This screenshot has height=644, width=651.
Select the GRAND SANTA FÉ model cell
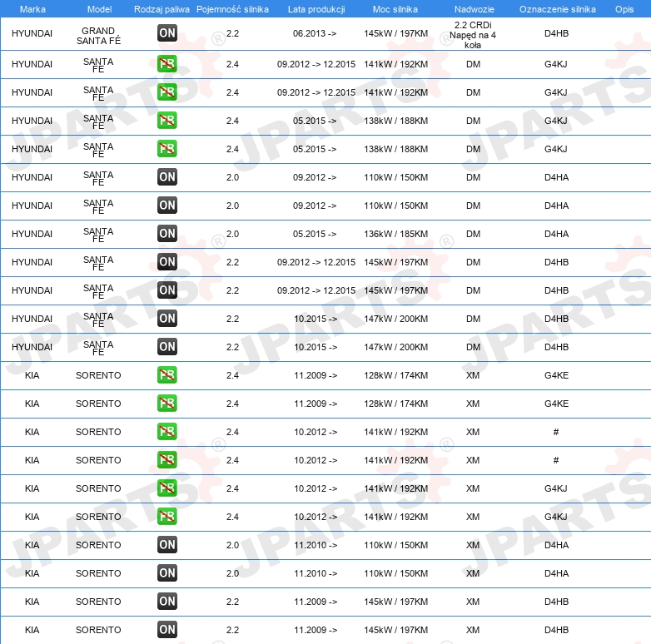pos(98,36)
